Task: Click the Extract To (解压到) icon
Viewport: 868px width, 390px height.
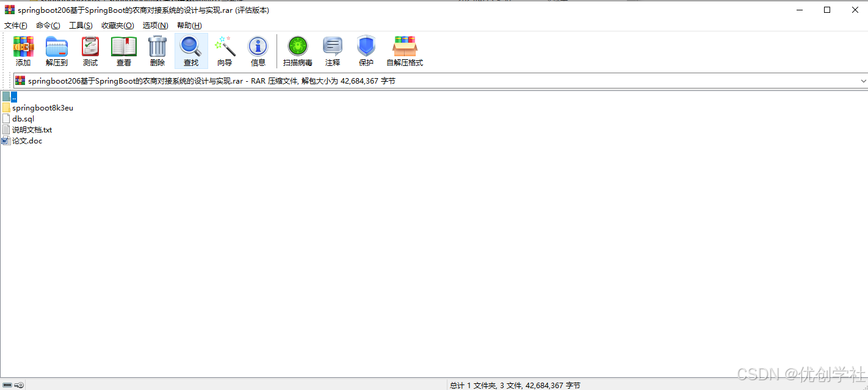Action: pos(57,47)
